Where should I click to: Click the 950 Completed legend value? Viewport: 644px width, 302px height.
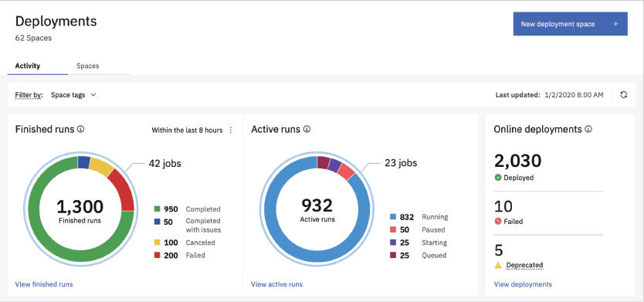pyautogui.click(x=171, y=209)
